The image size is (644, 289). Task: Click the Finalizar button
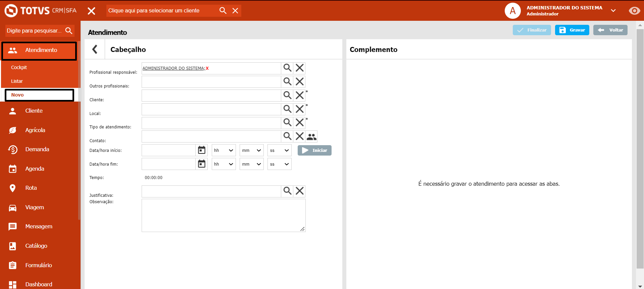point(532,30)
